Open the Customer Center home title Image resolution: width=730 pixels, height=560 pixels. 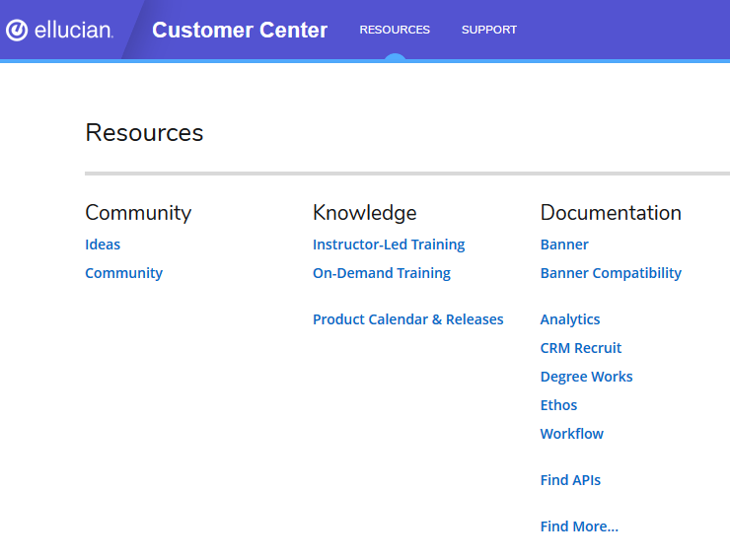(240, 30)
